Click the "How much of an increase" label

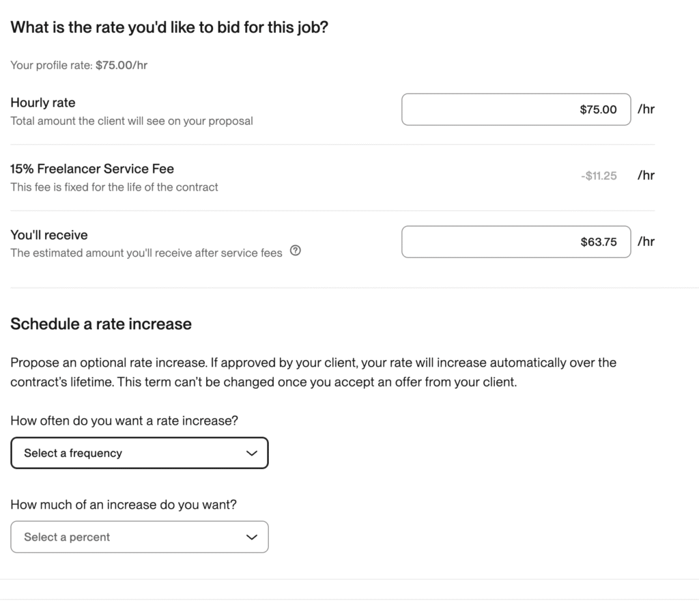[128, 505]
